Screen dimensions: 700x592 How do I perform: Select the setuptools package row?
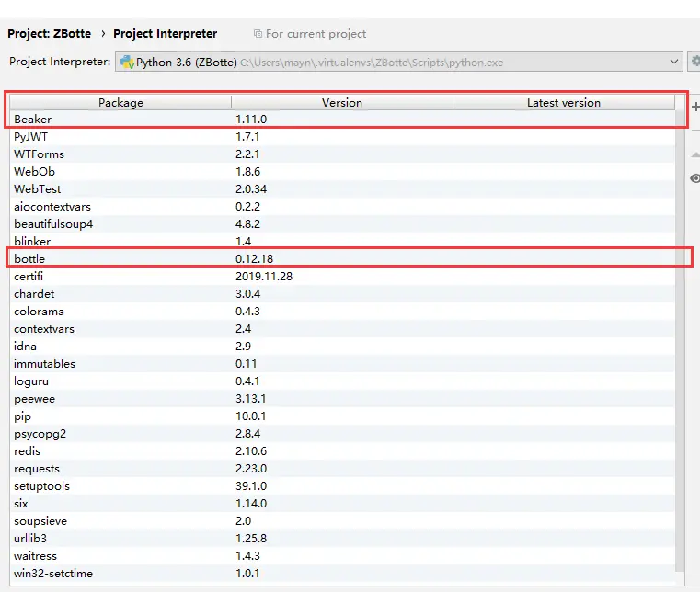342,485
